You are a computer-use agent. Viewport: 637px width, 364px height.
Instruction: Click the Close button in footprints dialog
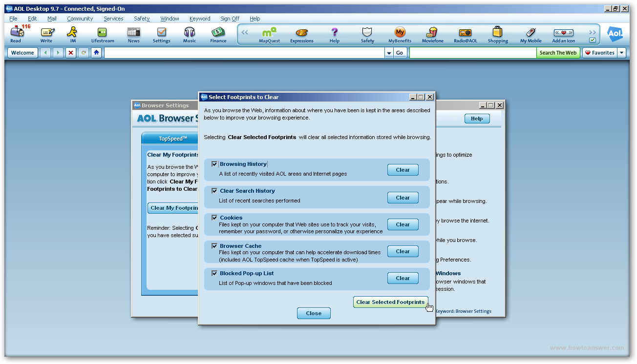click(x=314, y=313)
